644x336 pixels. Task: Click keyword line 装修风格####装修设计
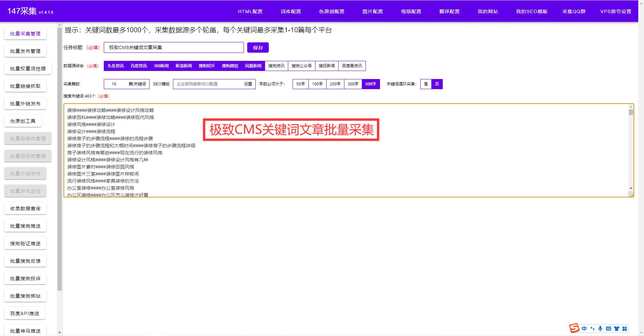pyautogui.click(x=91, y=124)
